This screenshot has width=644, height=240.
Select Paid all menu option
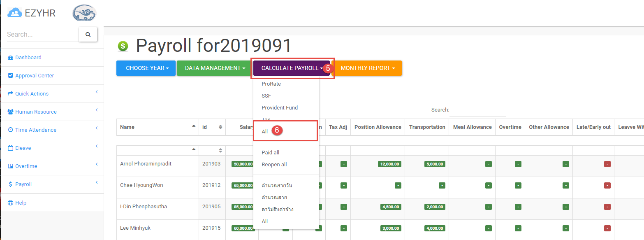[x=270, y=153]
